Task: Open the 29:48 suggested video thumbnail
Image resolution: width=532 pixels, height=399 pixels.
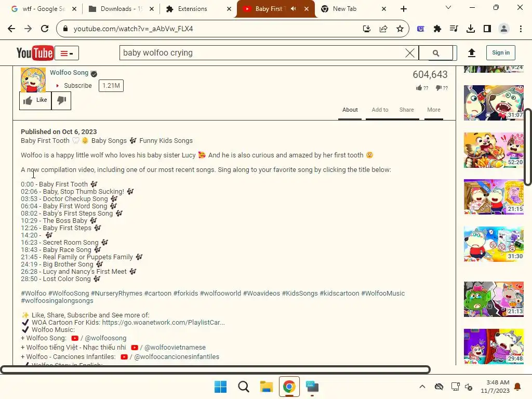Action: coord(494,346)
